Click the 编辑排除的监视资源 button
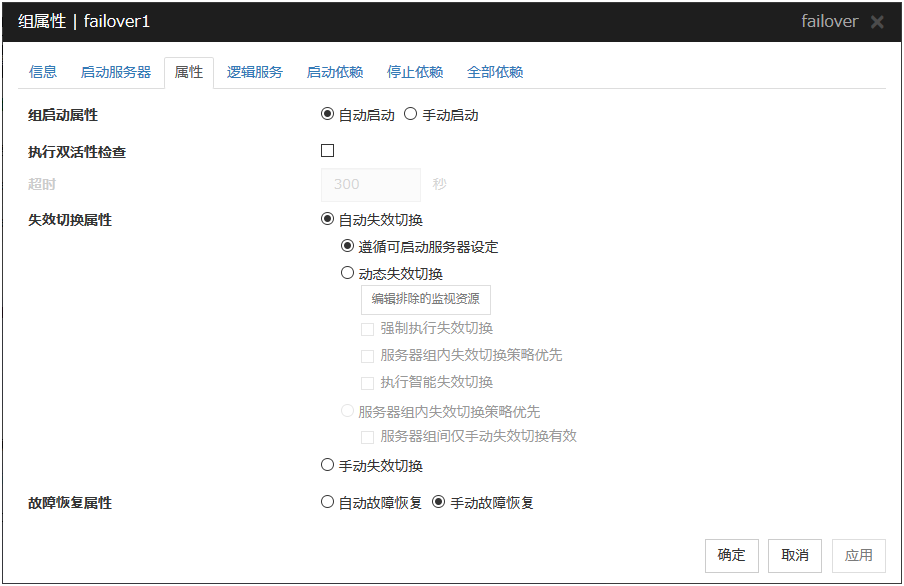This screenshot has width=904, height=586. click(x=425, y=299)
